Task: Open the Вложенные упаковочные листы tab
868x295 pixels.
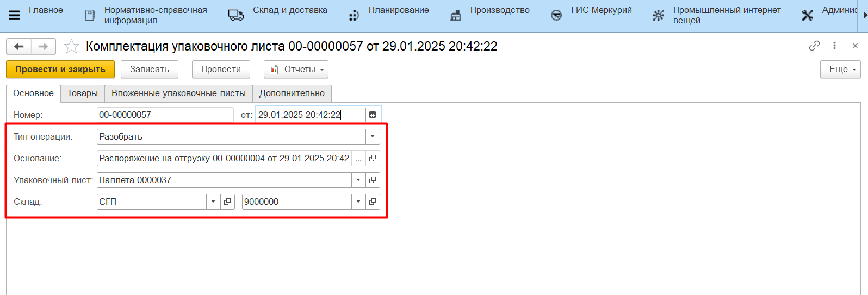Action: click(178, 93)
